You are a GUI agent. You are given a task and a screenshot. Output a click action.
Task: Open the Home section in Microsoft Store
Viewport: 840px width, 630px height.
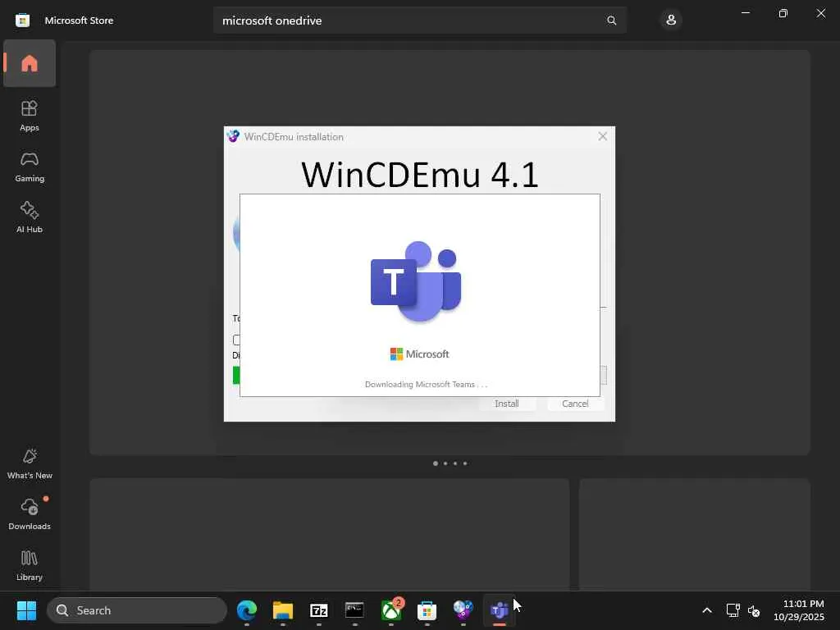point(30,63)
